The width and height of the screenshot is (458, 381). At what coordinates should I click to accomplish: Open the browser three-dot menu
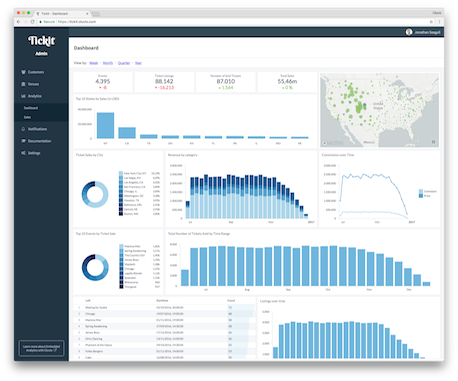pyautogui.click(x=439, y=22)
